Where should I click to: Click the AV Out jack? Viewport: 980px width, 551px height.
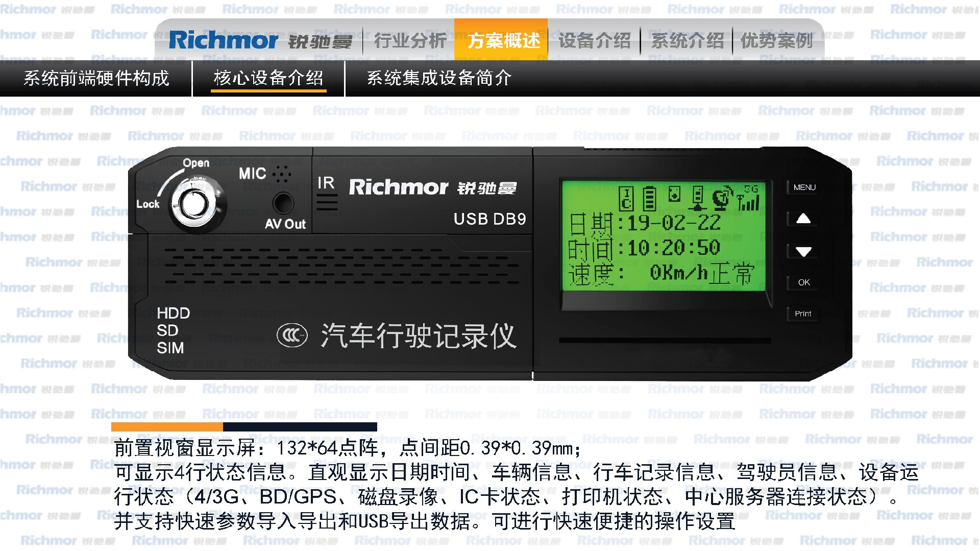(283, 203)
